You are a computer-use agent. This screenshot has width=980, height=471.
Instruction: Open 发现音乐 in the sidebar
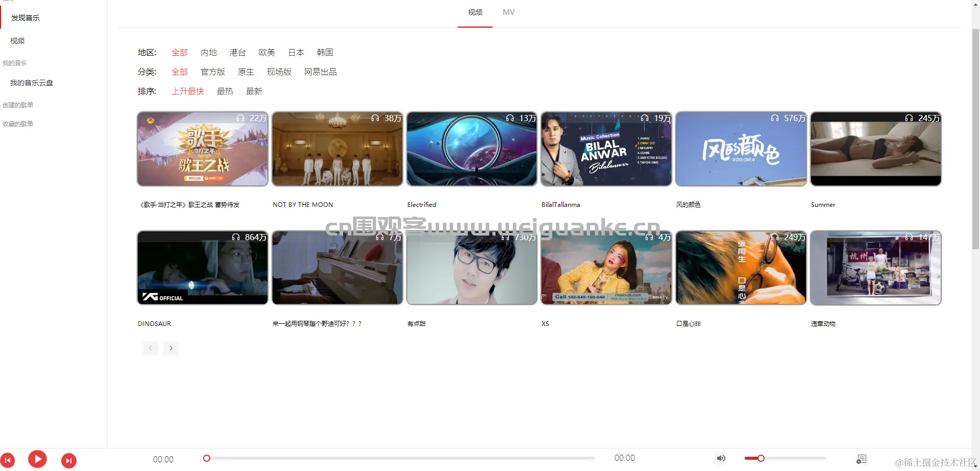click(x=26, y=18)
